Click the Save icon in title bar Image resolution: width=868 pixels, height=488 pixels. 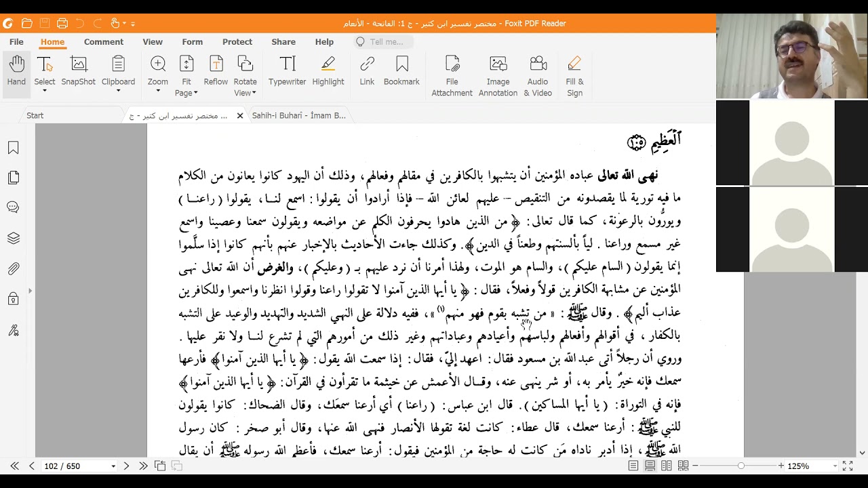(45, 23)
